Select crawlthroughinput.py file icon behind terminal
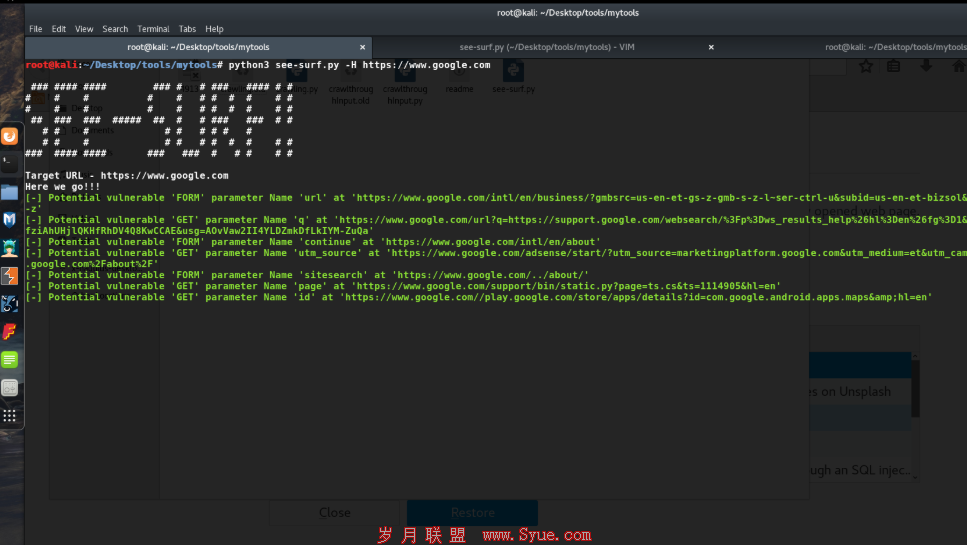Viewport: 967px width, 545px height. (405, 83)
